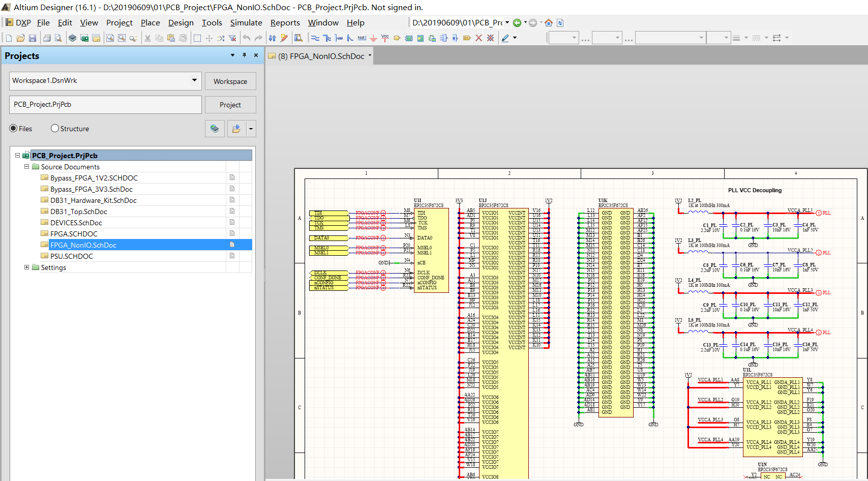Pin the Projects panel

(x=244, y=55)
